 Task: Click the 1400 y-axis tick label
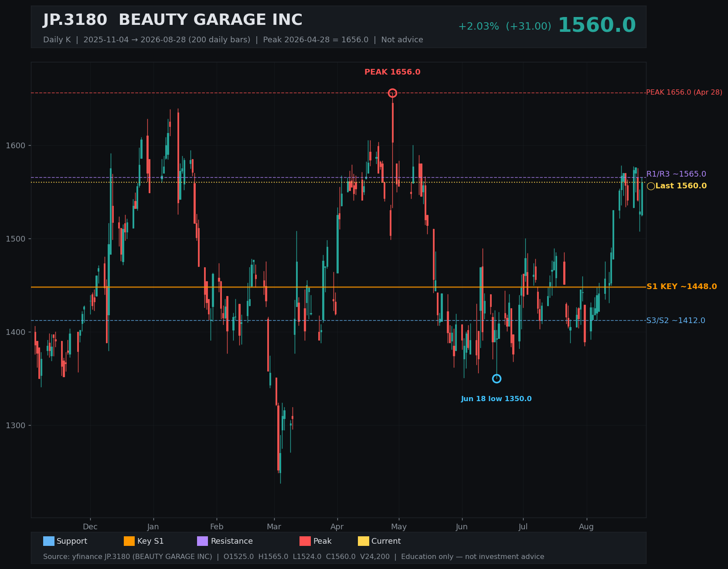click(x=16, y=332)
